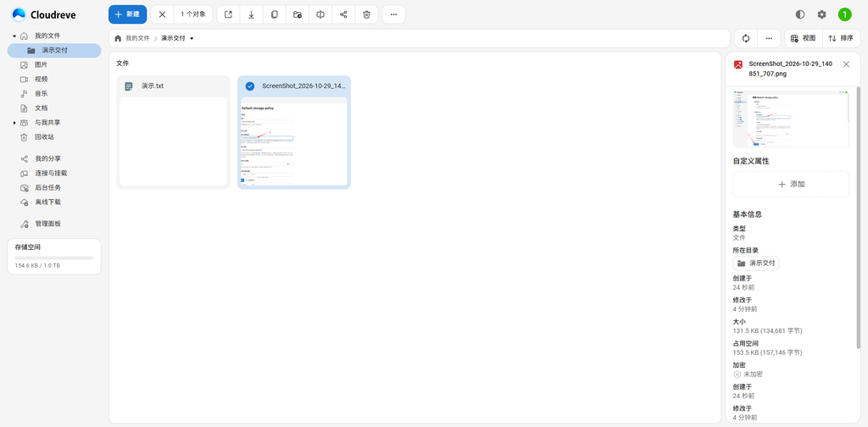
Task: Rename the selected file
Action: 320,14
